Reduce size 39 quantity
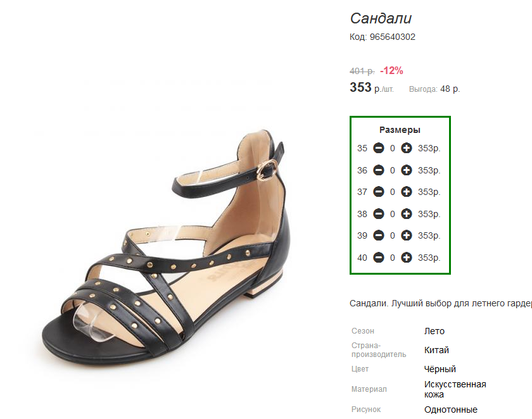Image resolution: width=532 pixels, height=419 pixels. pyautogui.click(x=379, y=235)
